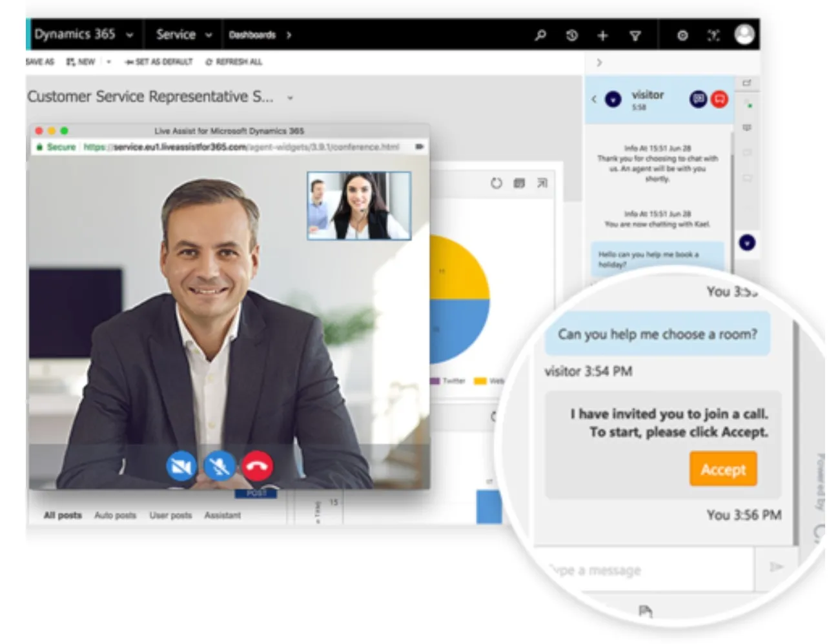
Task: Click the orange Accept button
Action: (x=723, y=469)
